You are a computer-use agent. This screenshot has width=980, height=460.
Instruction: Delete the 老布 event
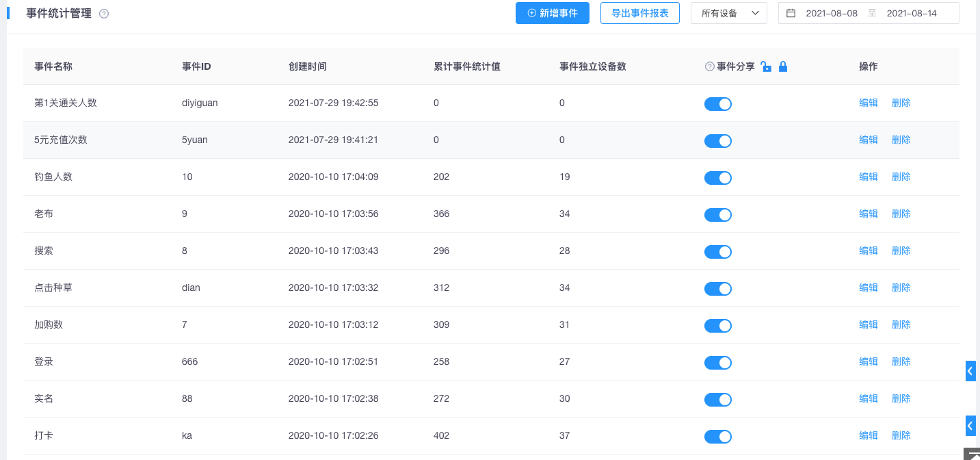coord(901,214)
